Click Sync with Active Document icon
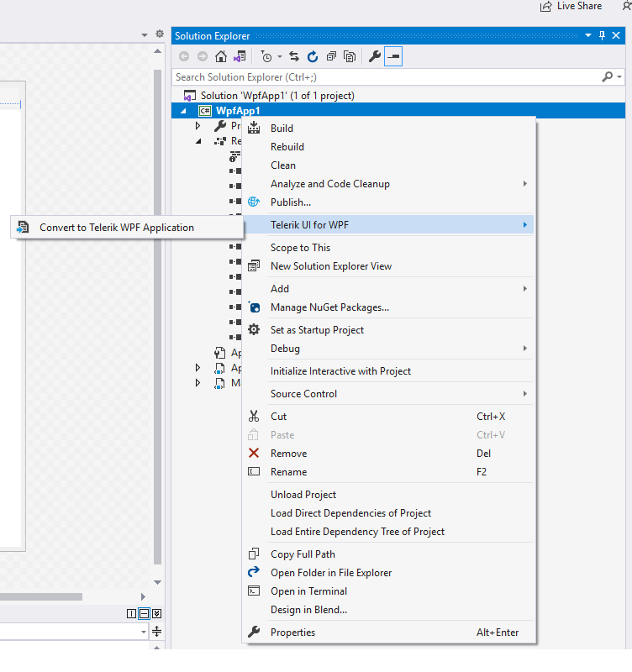This screenshot has width=632, height=672. [294, 56]
